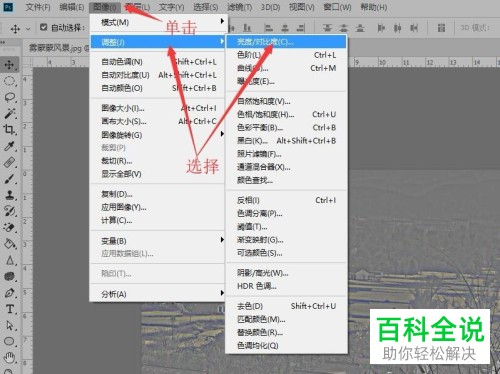Choose 自然饱和度(V)... adjustment
Image resolution: width=500 pixels, height=374 pixels.
pos(286,101)
